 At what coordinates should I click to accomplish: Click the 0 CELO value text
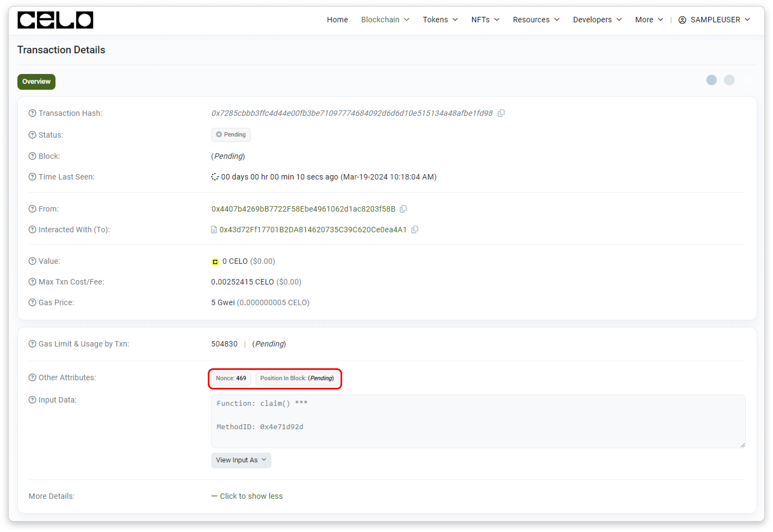[235, 261]
